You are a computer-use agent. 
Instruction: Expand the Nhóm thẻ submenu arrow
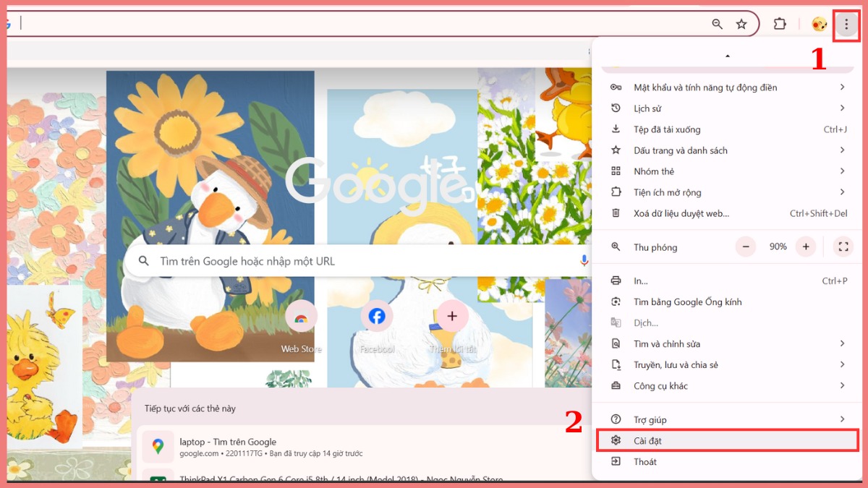[x=842, y=171]
